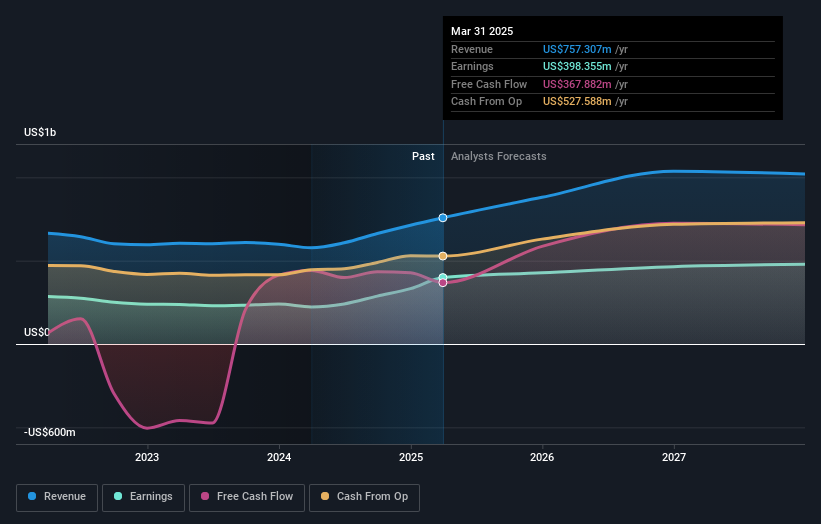821x524 pixels.
Task: Click the US$367.882m free cash flow value
Action: [577, 84]
